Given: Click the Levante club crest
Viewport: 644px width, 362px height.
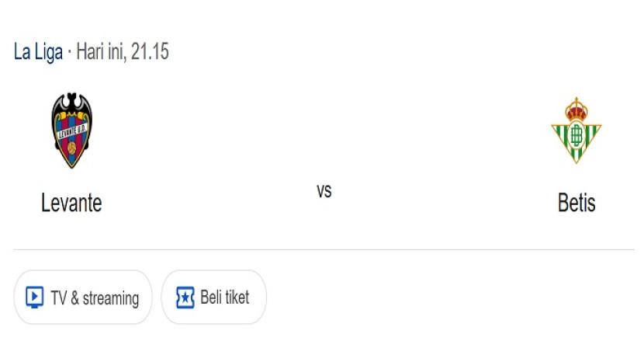Looking at the screenshot, I should tap(71, 130).
